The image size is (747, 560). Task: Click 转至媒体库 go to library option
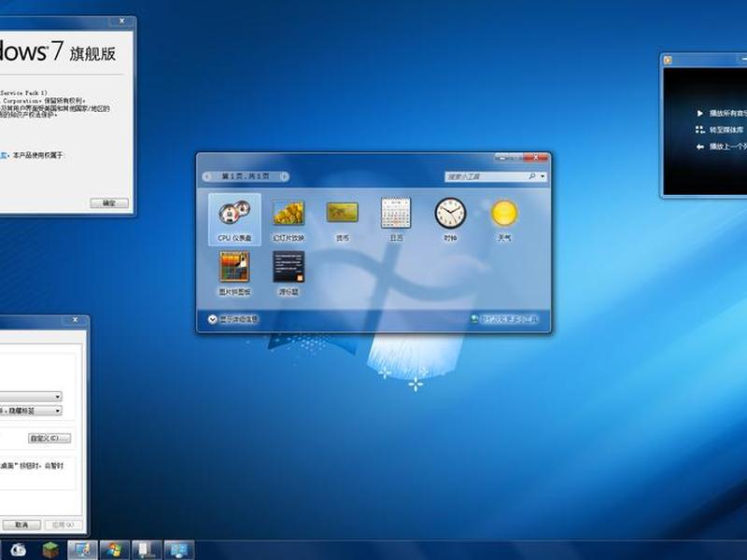(720, 130)
